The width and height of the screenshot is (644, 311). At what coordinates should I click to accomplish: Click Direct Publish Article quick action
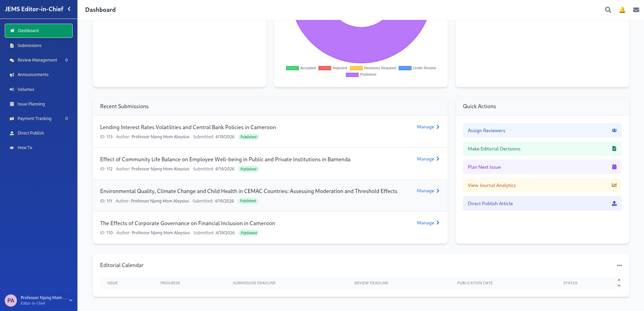tap(542, 204)
